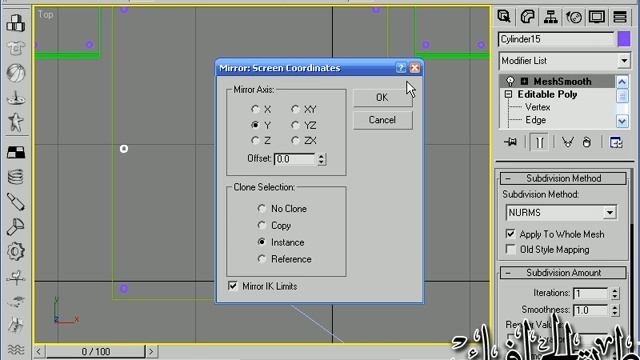
Task: Select the XY mirror axis radio button
Action: 295,109
